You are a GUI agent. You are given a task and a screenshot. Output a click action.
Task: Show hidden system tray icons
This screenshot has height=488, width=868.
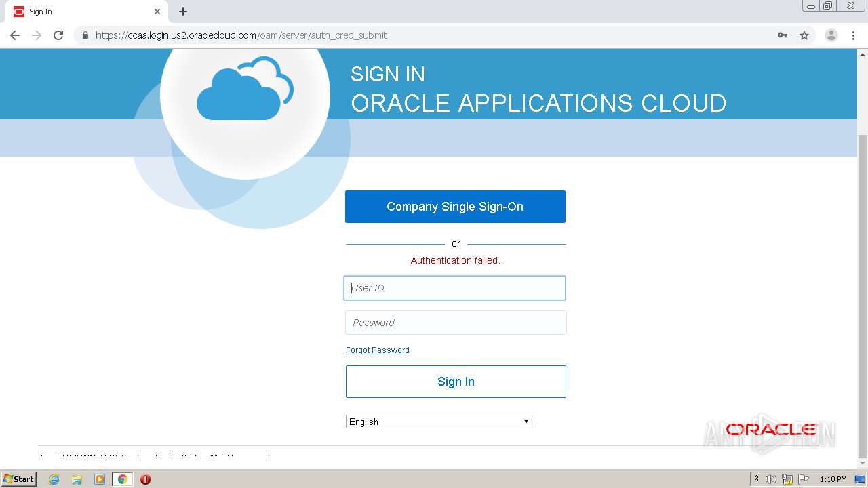[x=756, y=479]
